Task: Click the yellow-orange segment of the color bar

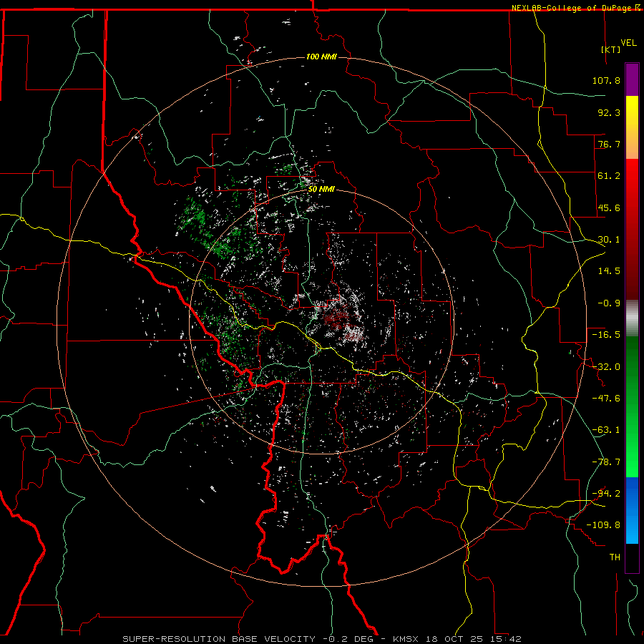Action: pyautogui.click(x=632, y=127)
